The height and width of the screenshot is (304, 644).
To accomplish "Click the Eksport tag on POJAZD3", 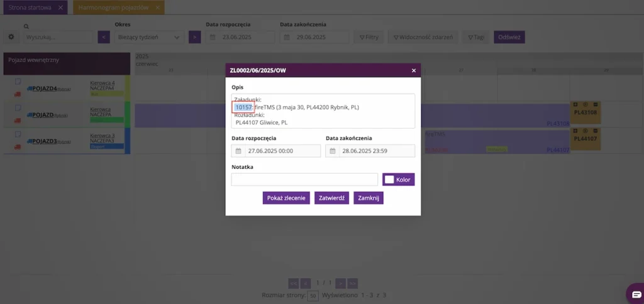I will pyautogui.click(x=107, y=146).
